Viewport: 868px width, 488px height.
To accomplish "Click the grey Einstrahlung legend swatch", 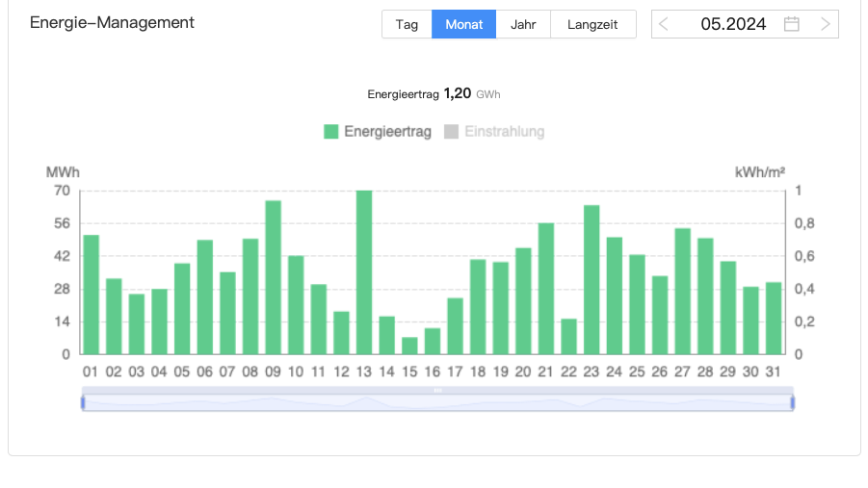I will (451, 132).
